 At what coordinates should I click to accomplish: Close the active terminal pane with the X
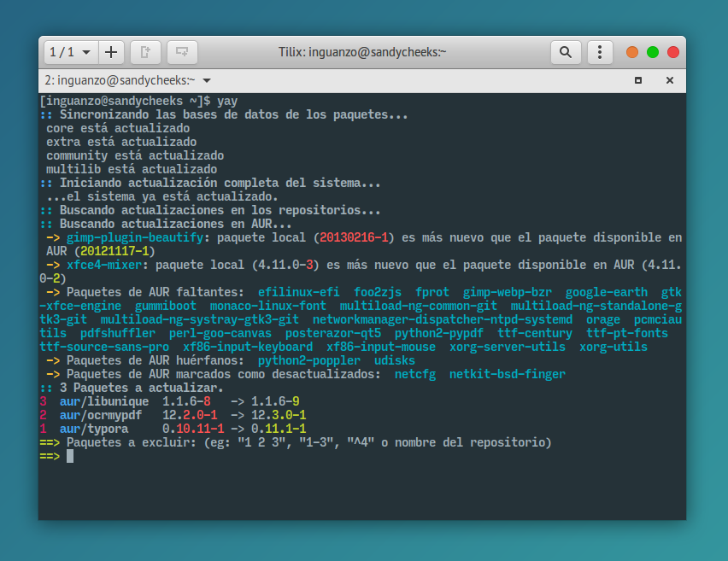click(x=669, y=80)
